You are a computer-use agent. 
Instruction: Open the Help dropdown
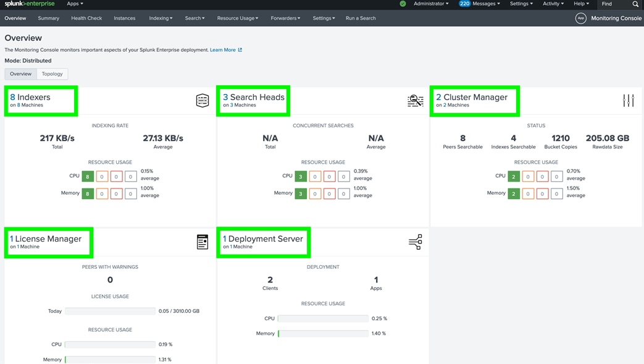click(x=581, y=4)
